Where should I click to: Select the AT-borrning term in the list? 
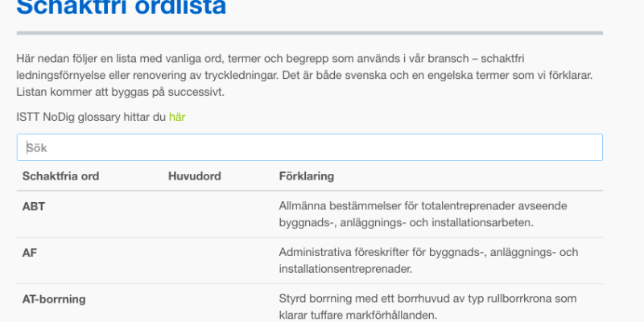[54, 299]
